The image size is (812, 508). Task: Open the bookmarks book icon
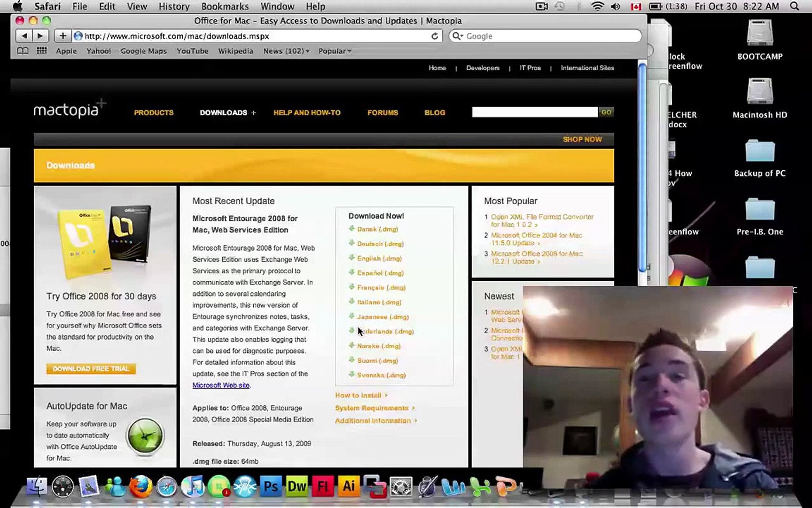[23, 51]
